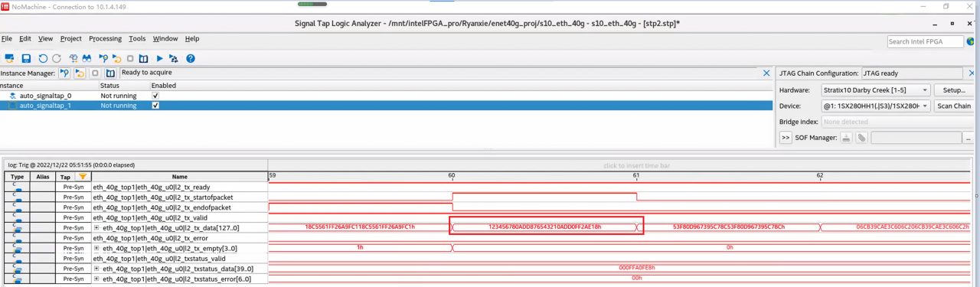Open the Tools menu

coord(137,38)
